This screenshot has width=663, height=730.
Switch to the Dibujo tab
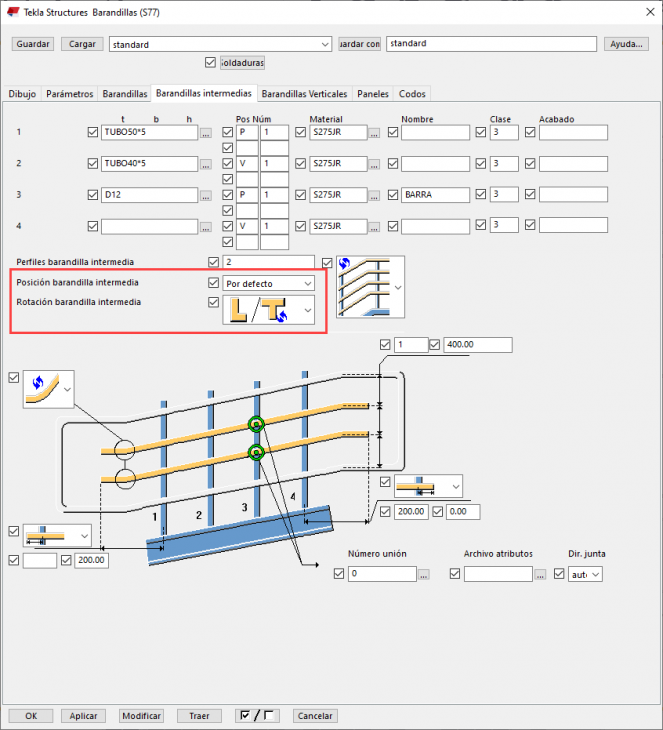tap(22, 94)
